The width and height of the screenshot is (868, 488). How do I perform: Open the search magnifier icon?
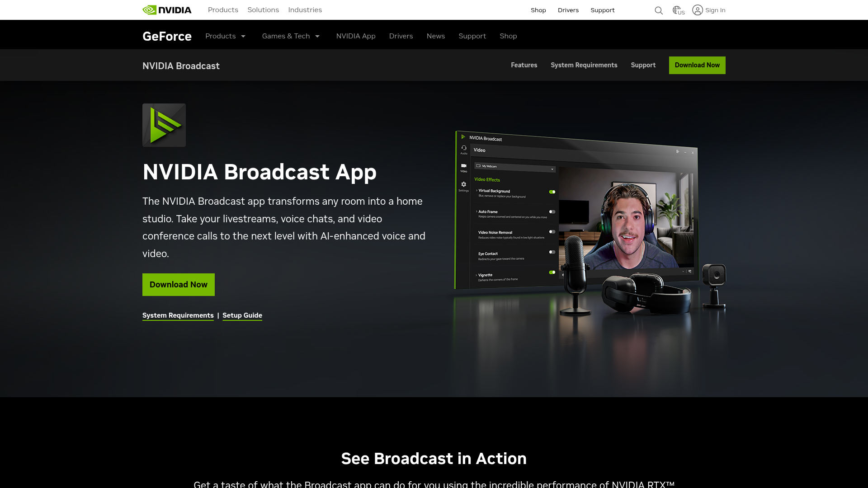[x=659, y=10]
